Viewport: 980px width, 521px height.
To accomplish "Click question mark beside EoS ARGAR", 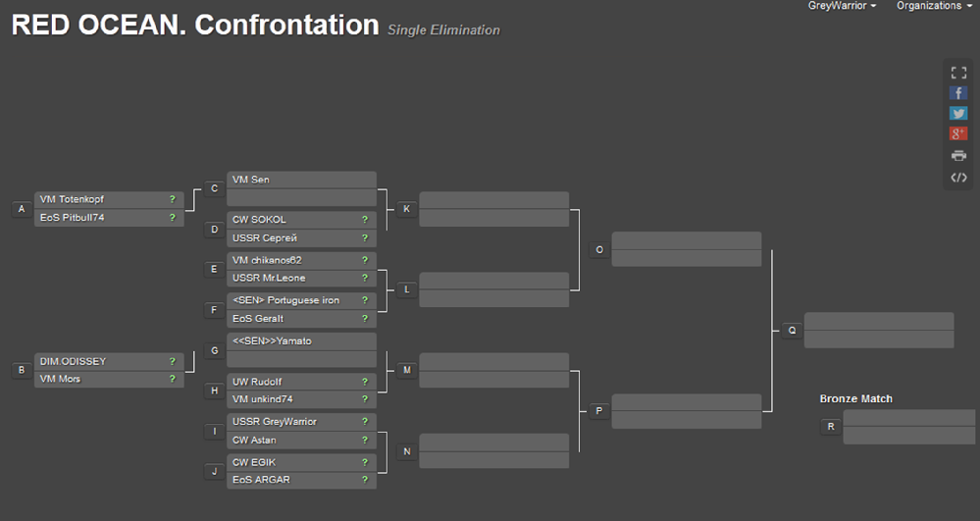I will 364,480.
